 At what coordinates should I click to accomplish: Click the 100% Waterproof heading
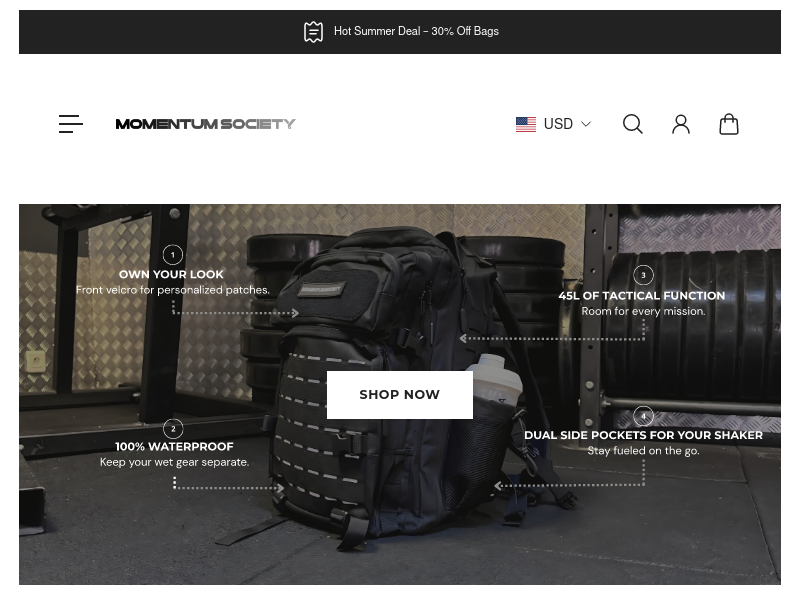tap(174, 447)
